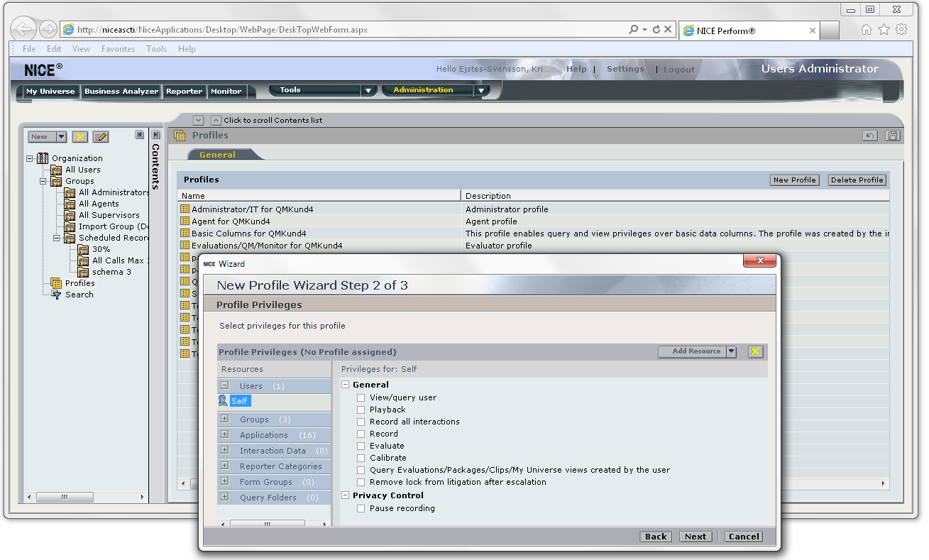Click the Next button in the wizard
The width and height of the screenshot is (929, 560).
pyautogui.click(x=695, y=536)
